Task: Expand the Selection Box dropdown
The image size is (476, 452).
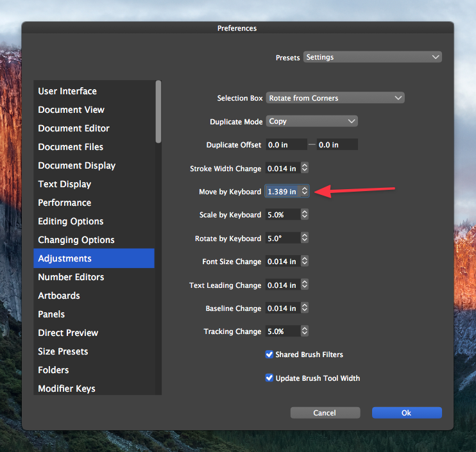Action: click(335, 98)
